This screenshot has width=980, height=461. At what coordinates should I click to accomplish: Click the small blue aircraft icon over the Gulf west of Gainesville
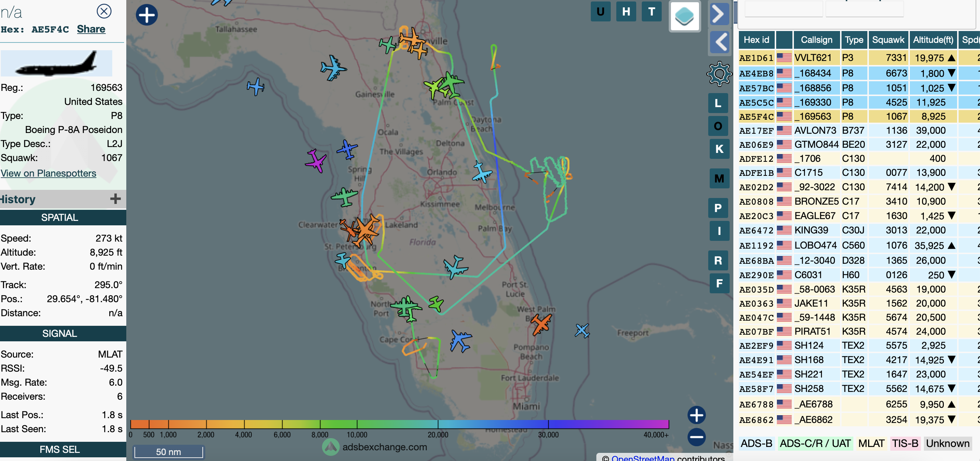tap(256, 87)
